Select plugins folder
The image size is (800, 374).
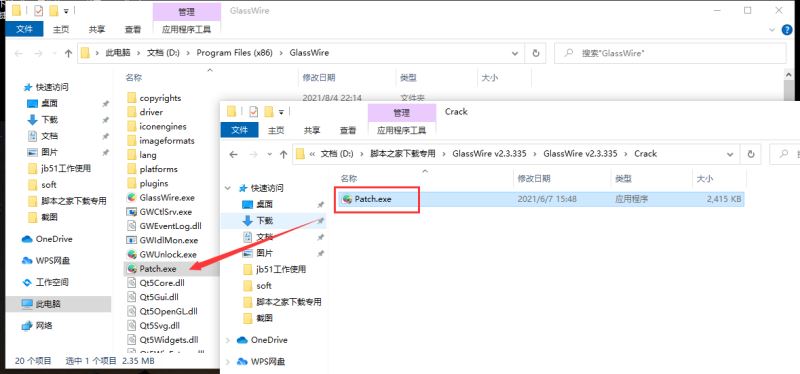154,184
